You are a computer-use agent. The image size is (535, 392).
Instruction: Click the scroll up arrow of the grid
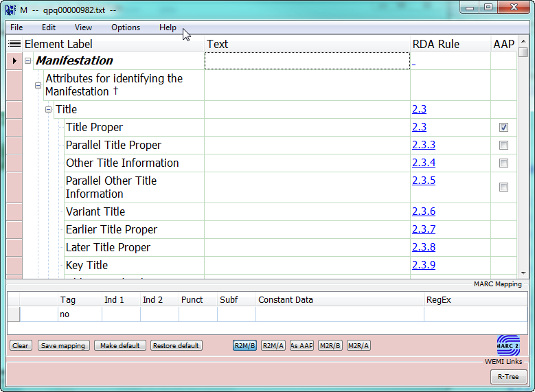point(523,41)
